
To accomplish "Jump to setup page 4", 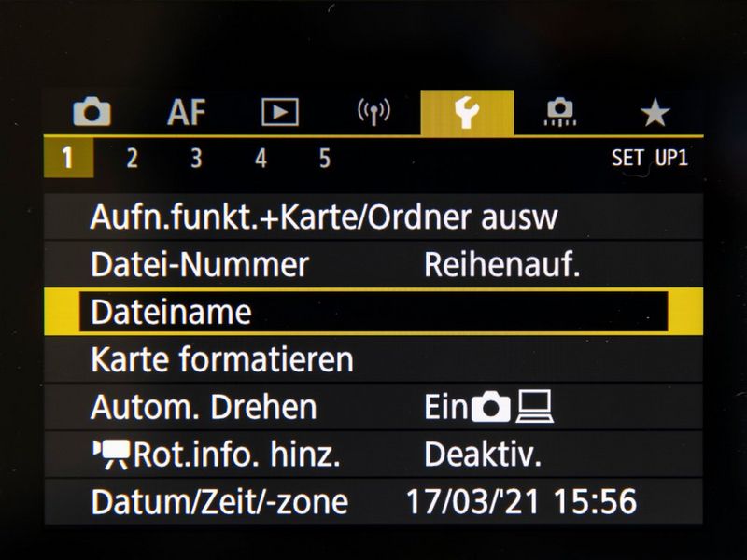I will click(261, 158).
